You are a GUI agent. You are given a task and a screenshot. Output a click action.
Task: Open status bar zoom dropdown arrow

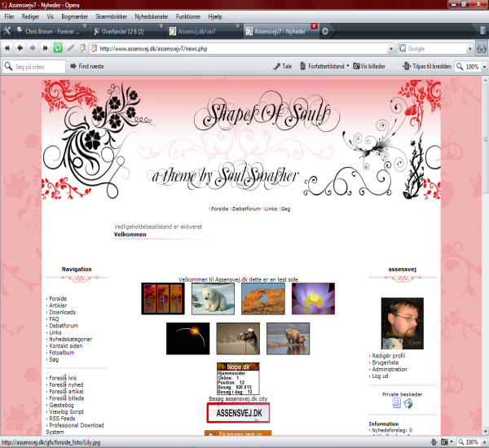[x=484, y=442]
